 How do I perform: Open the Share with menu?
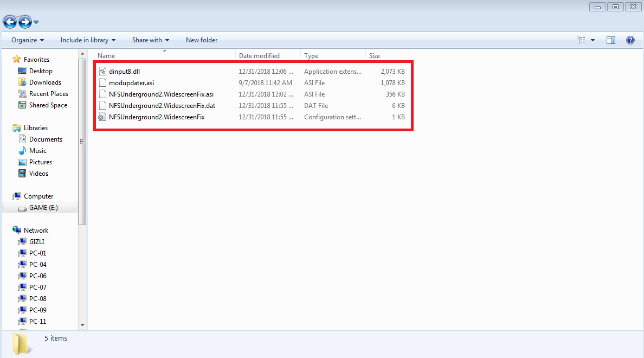pos(150,40)
